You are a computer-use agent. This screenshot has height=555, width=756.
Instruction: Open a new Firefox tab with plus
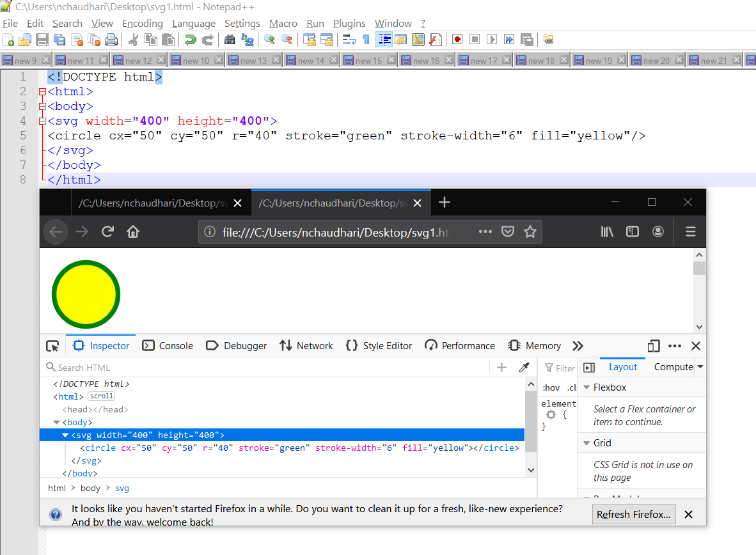tap(445, 202)
